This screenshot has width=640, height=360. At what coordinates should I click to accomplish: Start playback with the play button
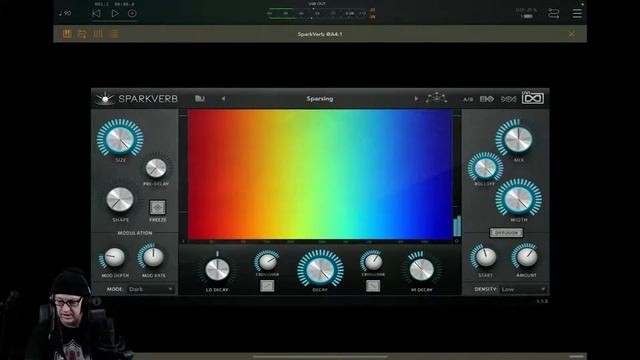[115, 13]
